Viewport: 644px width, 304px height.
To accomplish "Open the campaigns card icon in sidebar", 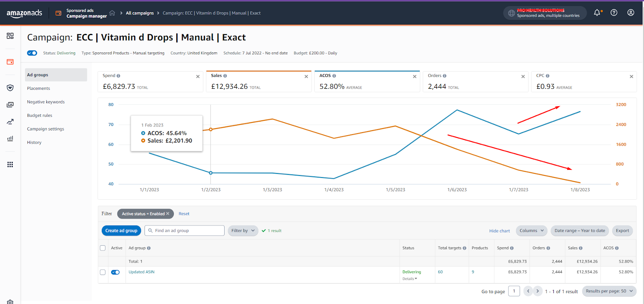I will (10, 62).
